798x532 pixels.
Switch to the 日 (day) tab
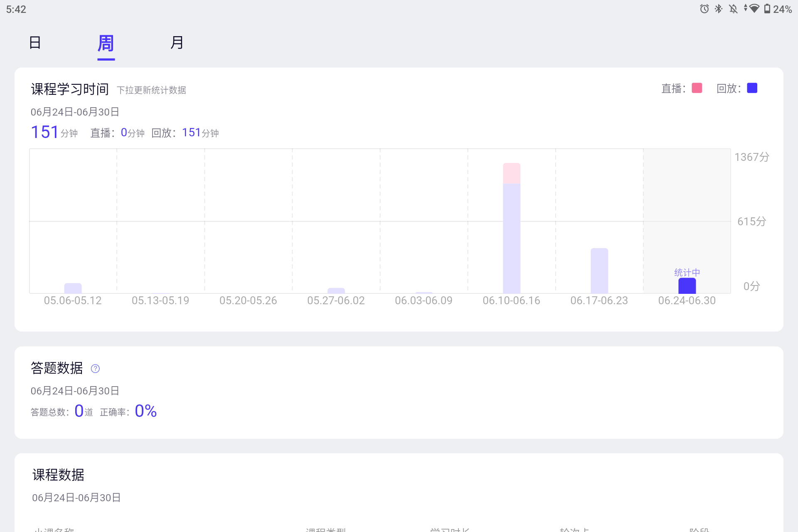tap(35, 42)
